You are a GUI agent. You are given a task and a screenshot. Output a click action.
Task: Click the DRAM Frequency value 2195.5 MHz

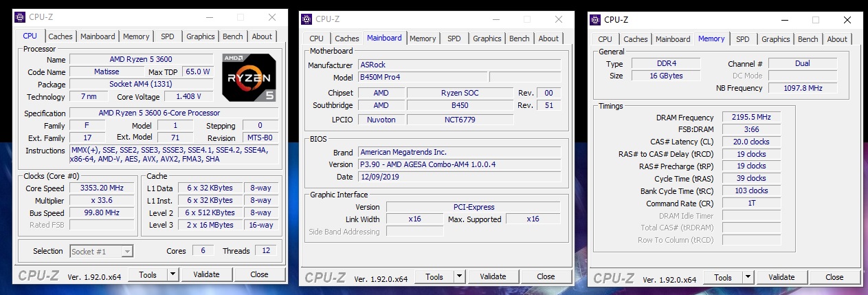[x=751, y=118]
